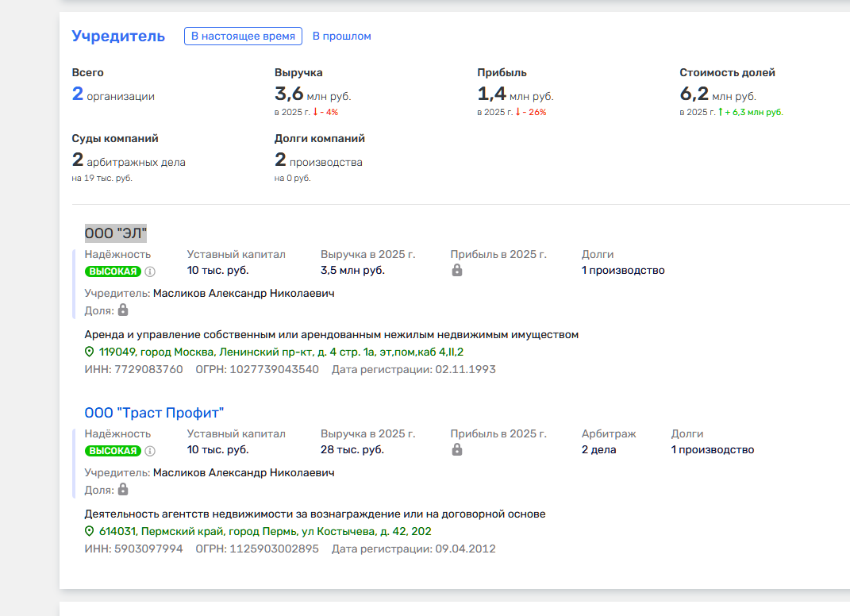Select the "В настоящее время" tab
The width and height of the screenshot is (850, 616).
pos(244,36)
